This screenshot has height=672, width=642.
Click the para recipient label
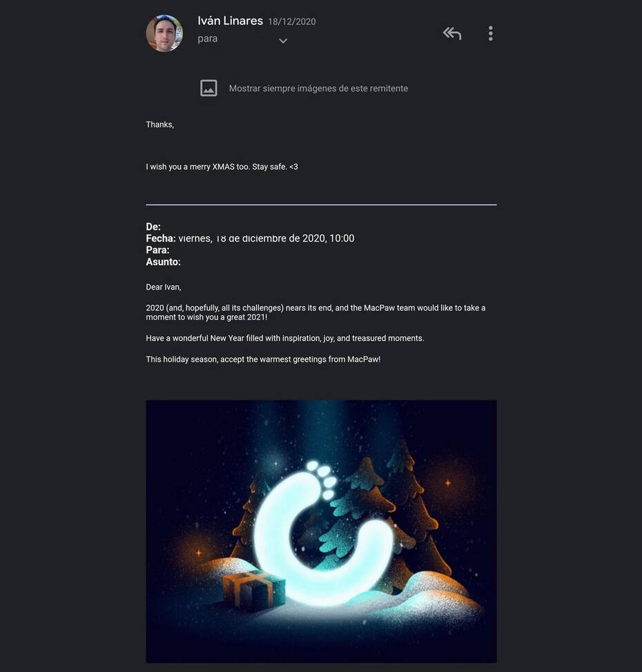pos(208,39)
